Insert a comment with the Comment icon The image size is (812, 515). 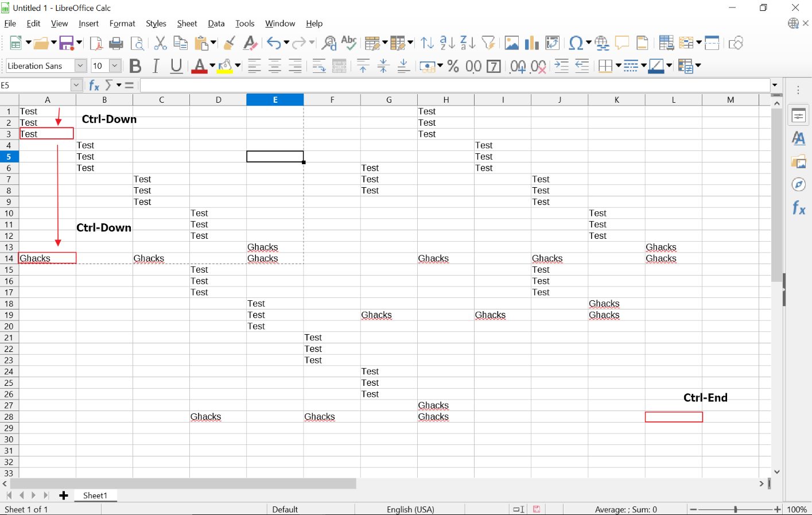(x=621, y=42)
